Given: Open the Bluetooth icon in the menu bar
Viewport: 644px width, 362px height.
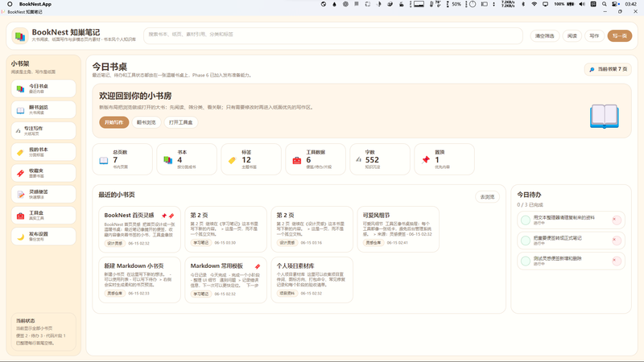Looking at the screenshot, I should [x=522, y=4].
